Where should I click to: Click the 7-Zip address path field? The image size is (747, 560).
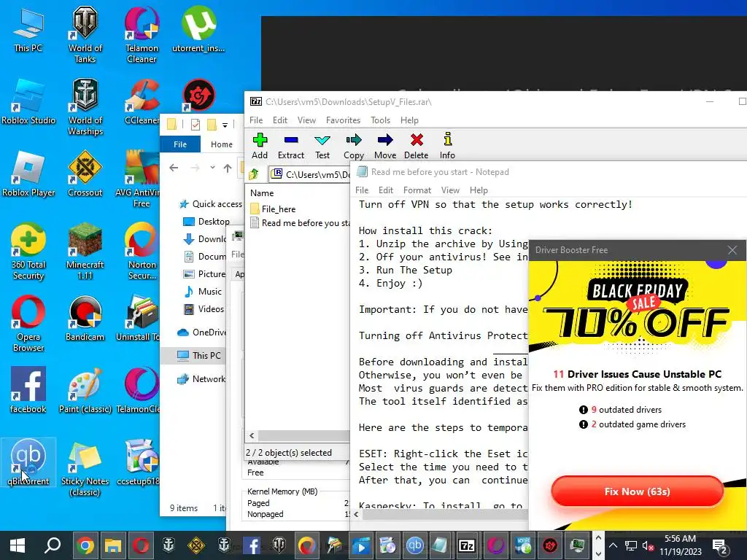[310, 175]
